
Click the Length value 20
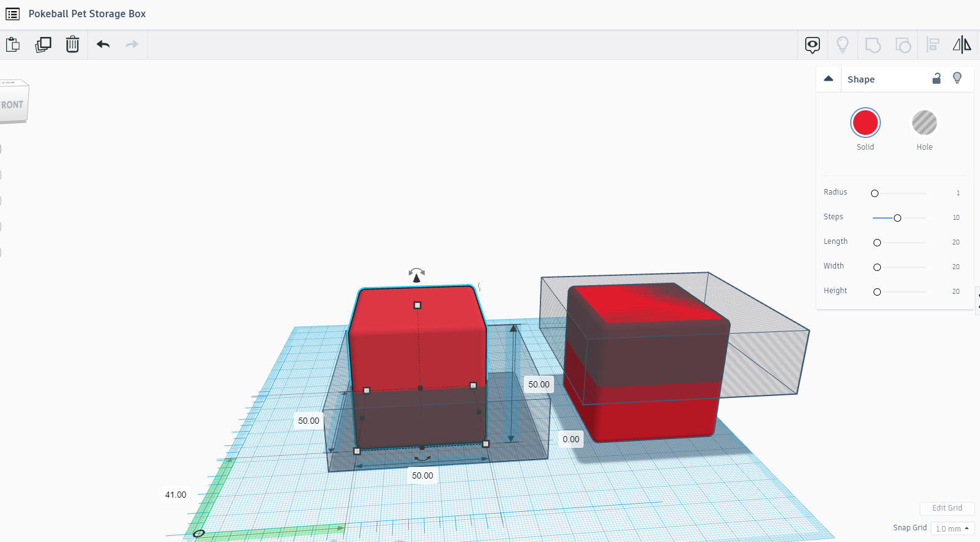(x=956, y=243)
